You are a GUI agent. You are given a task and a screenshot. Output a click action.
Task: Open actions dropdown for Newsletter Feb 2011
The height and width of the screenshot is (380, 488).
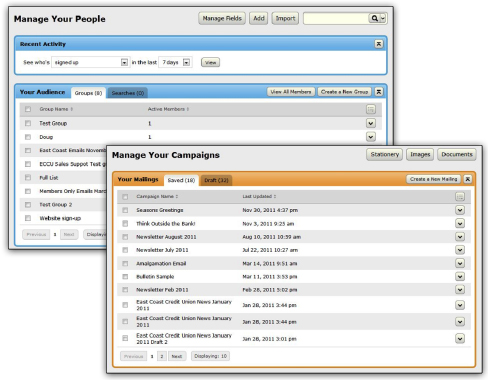pos(460,290)
